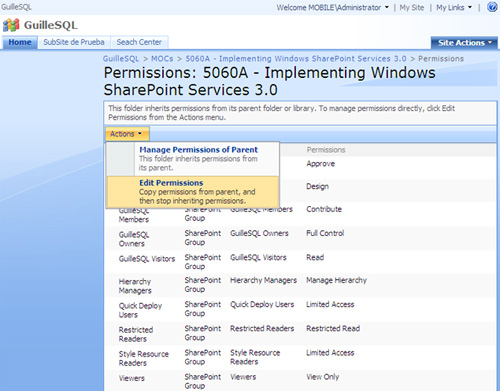The height and width of the screenshot is (391, 500).
Task: Click the GuilleSQL site title heading
Action: point(50,25)
